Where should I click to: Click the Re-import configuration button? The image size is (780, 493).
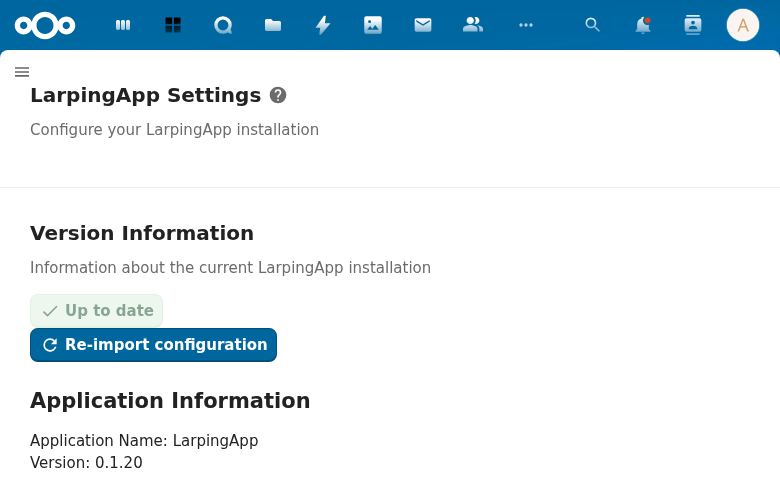pos(153,345)
